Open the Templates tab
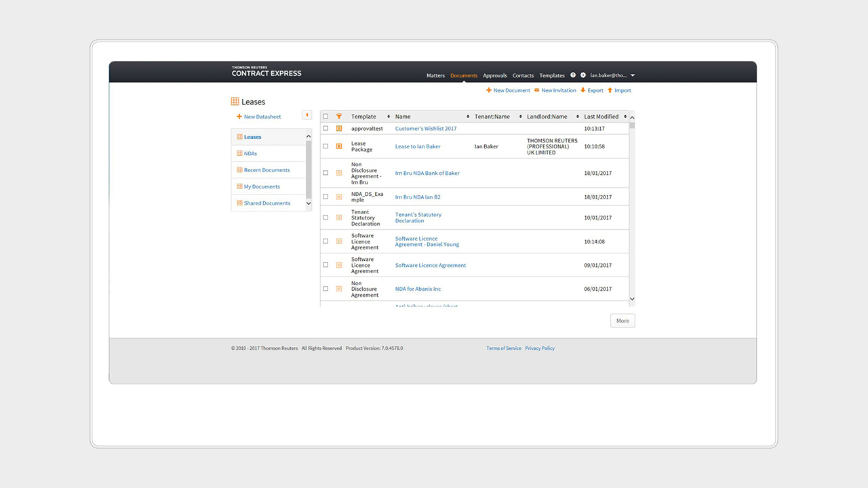 pyautogui.click(x=552, y=76)
